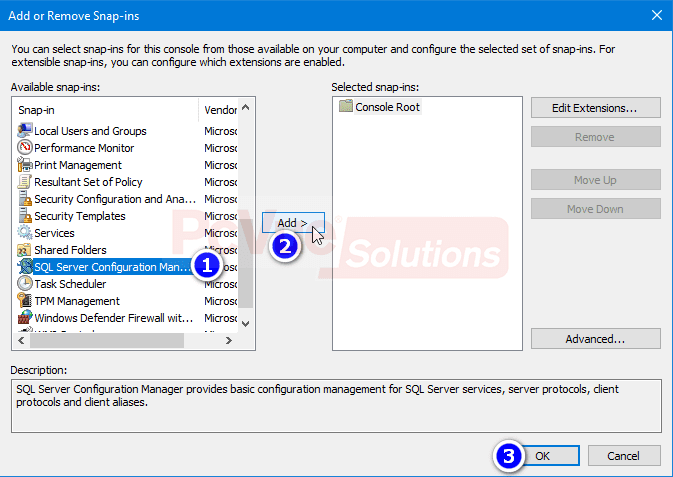673x477 pixels.
Task: Click the horizontal scroll left arrow
Action: pos(21,340)
